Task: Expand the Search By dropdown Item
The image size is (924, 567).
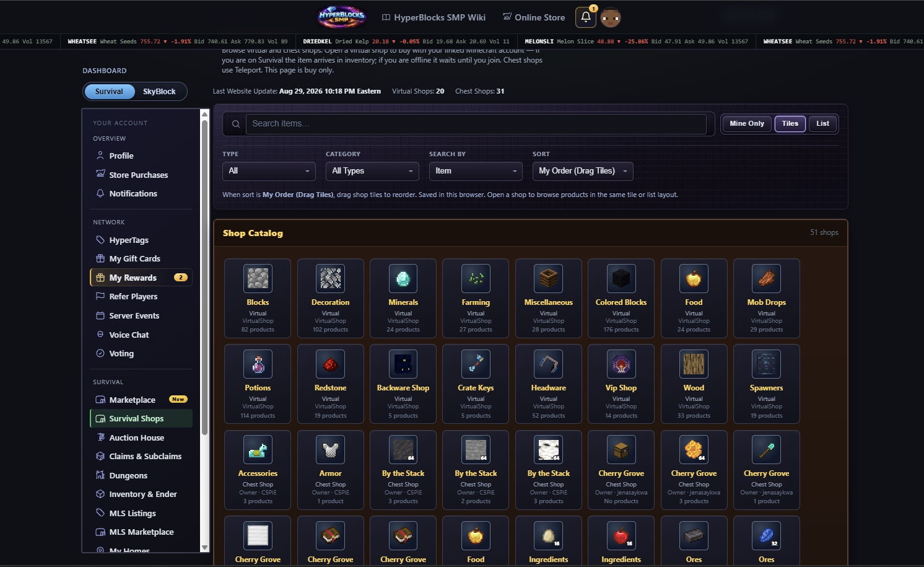Action: (x=476, y=171)
